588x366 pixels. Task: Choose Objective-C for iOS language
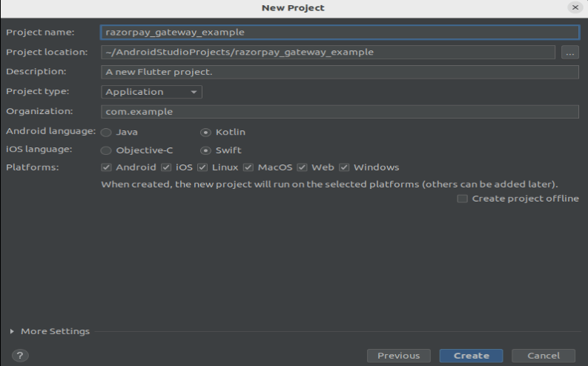pos(107,150)
